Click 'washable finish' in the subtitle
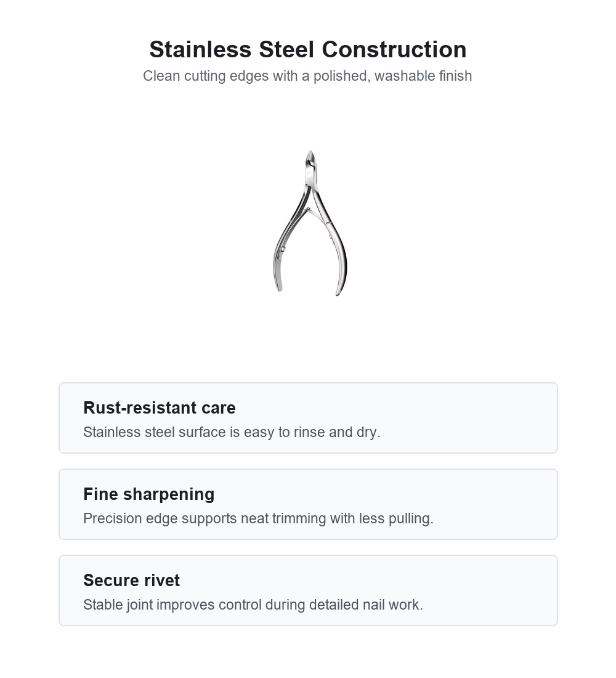The image size is (616, 678). pyautogui.click(x=423, y=76)
